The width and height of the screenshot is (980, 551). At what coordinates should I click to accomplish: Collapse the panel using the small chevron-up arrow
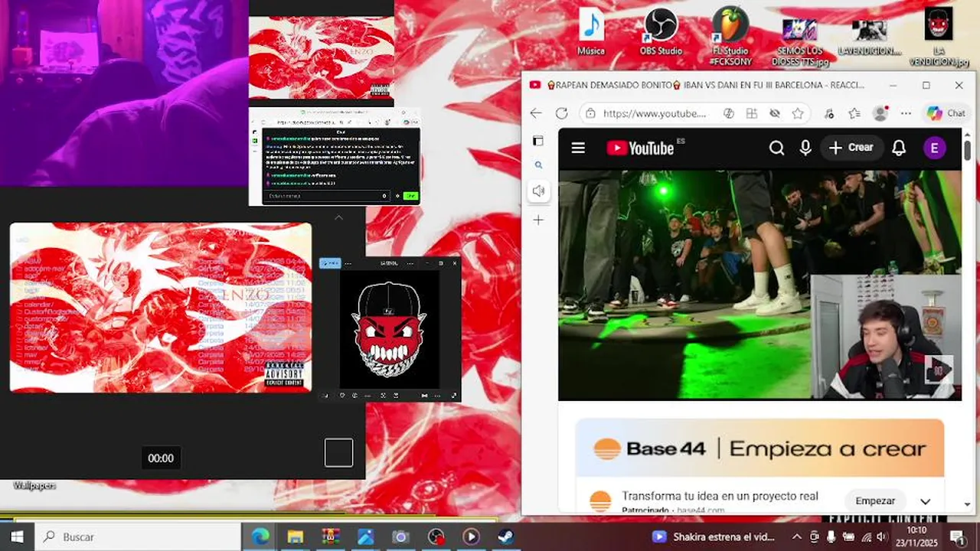click(x=338, y=218)
